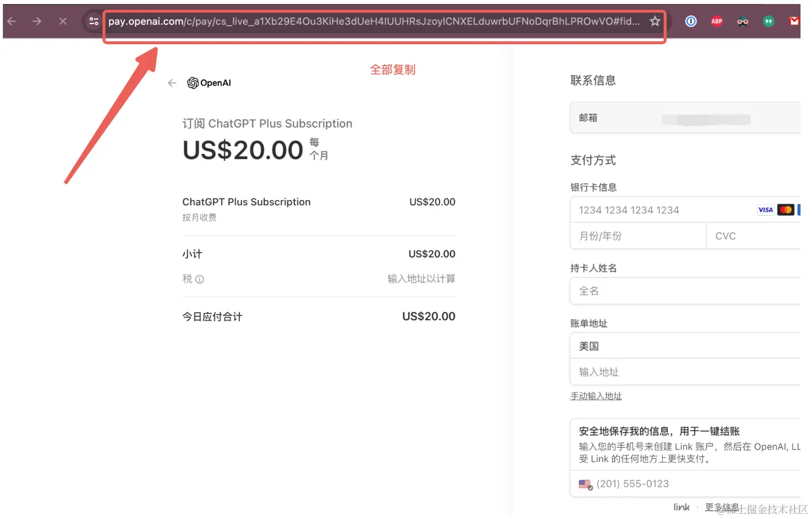
Task: Click the 持卡人姓名 label
Action: [x=594, y=268]
